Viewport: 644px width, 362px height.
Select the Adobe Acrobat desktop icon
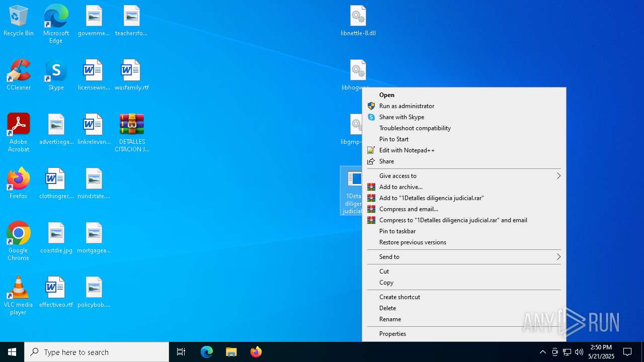point(19,133)
